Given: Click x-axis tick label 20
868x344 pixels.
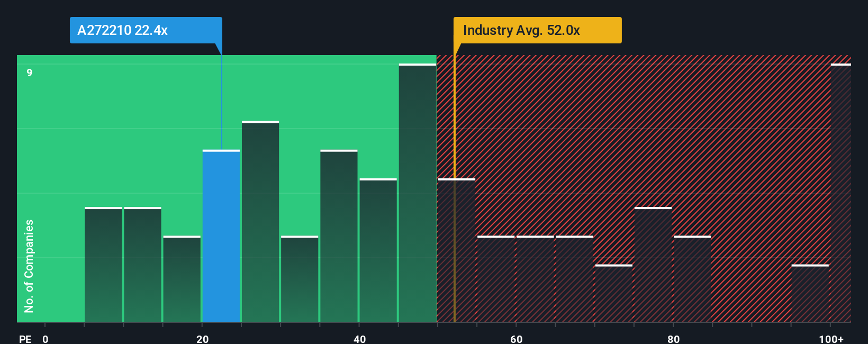Looking at the screenshot, I should coord(202,339).
